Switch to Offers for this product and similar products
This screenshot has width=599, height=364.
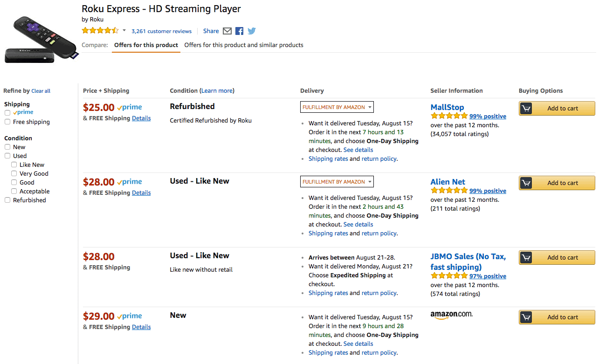coord(243,45)
